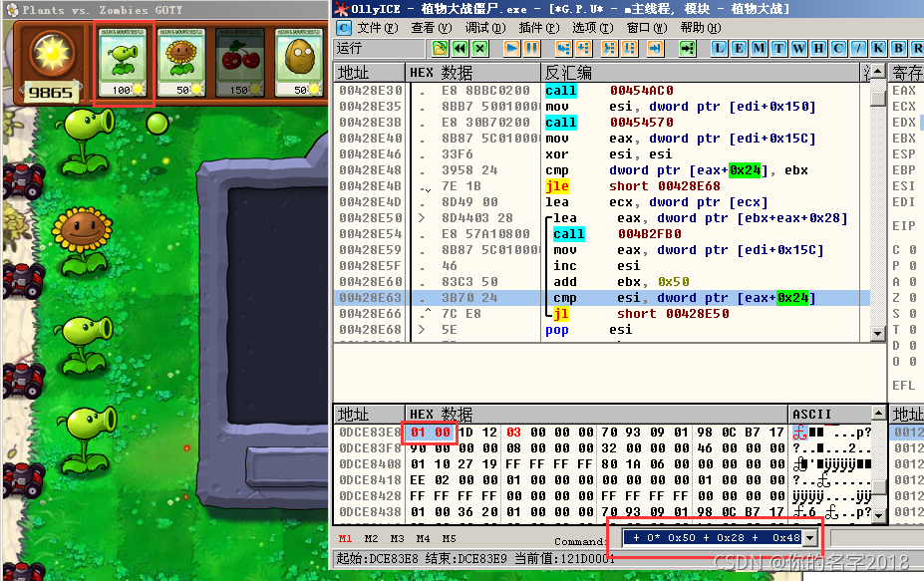
Task: Switch to the M3 memory tab
Action: pyautogui.click(x=397, y=538)
